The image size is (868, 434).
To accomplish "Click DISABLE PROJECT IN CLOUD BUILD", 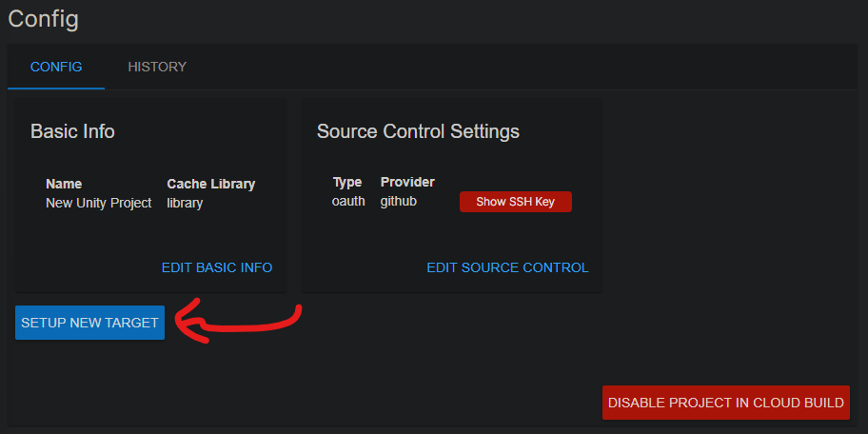I will point(725,403).
